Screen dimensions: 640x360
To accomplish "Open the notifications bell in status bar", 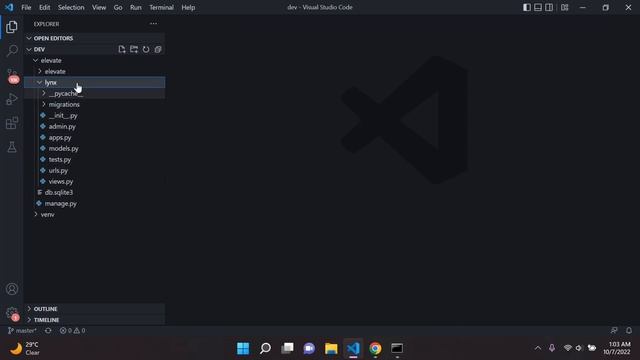I will tap(629, 330).
